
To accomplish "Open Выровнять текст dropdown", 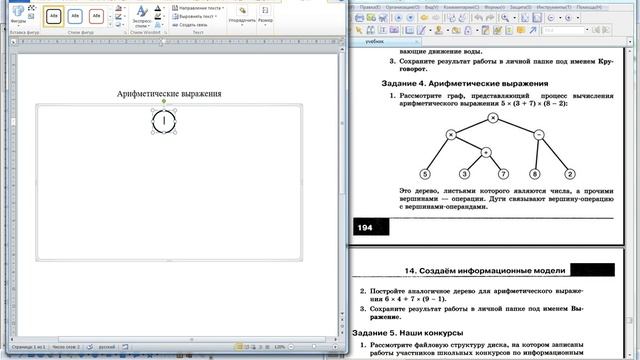I will [194, 16].
